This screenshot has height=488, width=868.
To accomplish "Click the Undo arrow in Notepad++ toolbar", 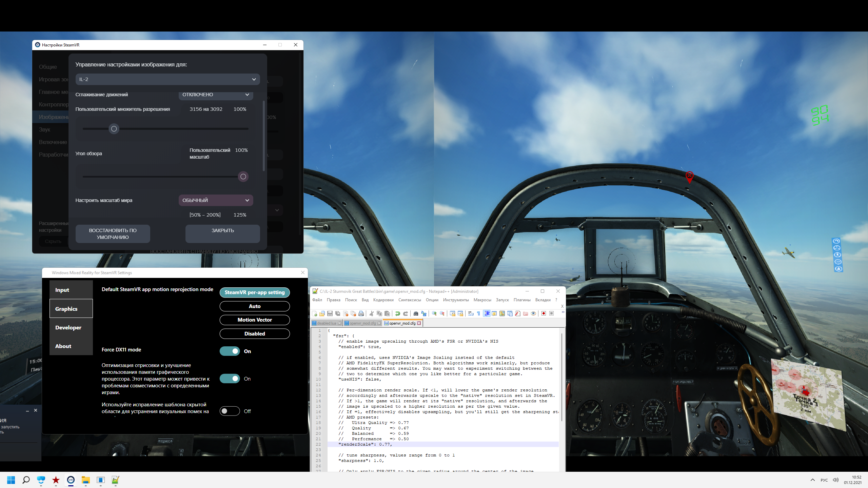I will coord(397,313).
